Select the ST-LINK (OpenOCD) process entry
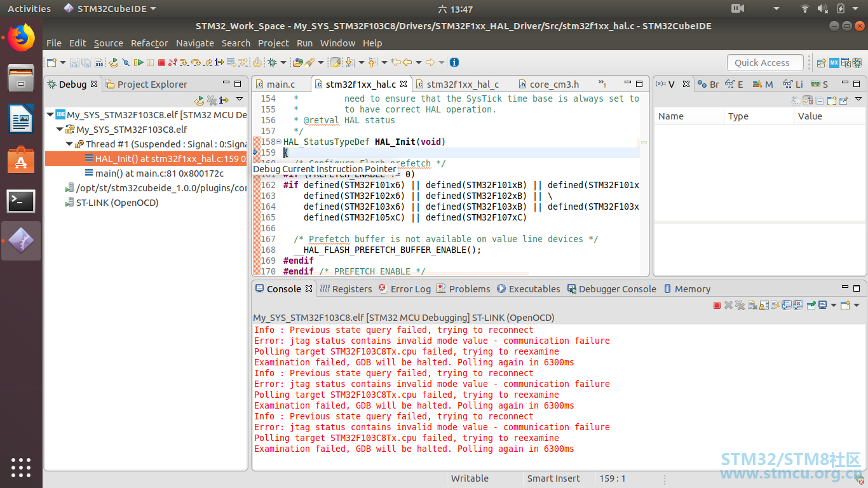The width and height of the screenshot is (868, 488). (x=112, y=203)
